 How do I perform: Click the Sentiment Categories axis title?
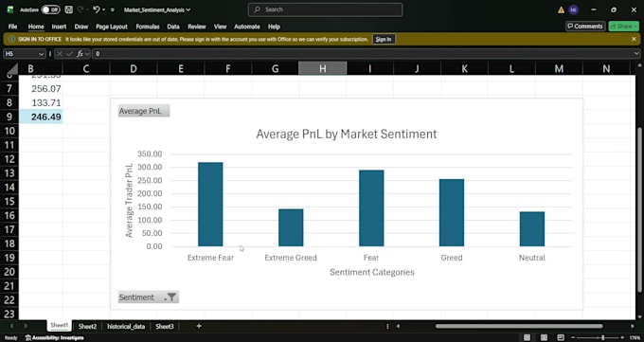pos(372,272)
